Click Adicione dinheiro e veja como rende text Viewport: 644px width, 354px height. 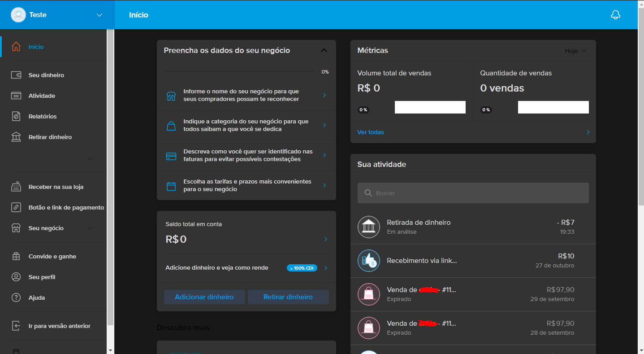coord(217,268)
